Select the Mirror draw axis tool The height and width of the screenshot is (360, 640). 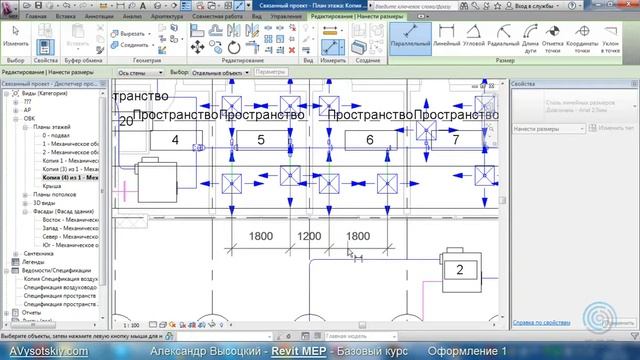click(252, 31)
